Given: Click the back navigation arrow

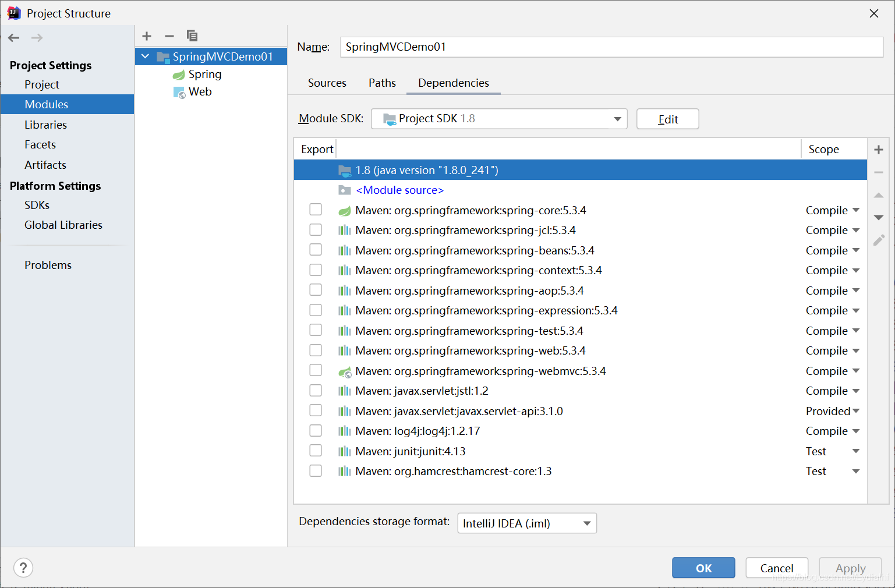Looking at the screenshot, I should tap(14, 38).
